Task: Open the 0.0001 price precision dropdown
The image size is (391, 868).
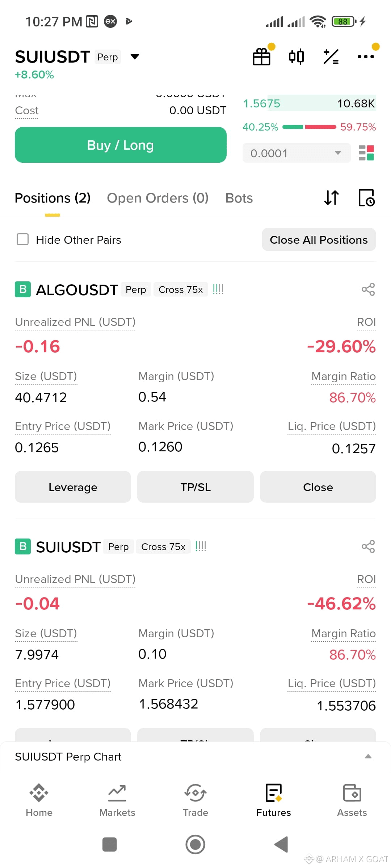Action: click(297, 153)
